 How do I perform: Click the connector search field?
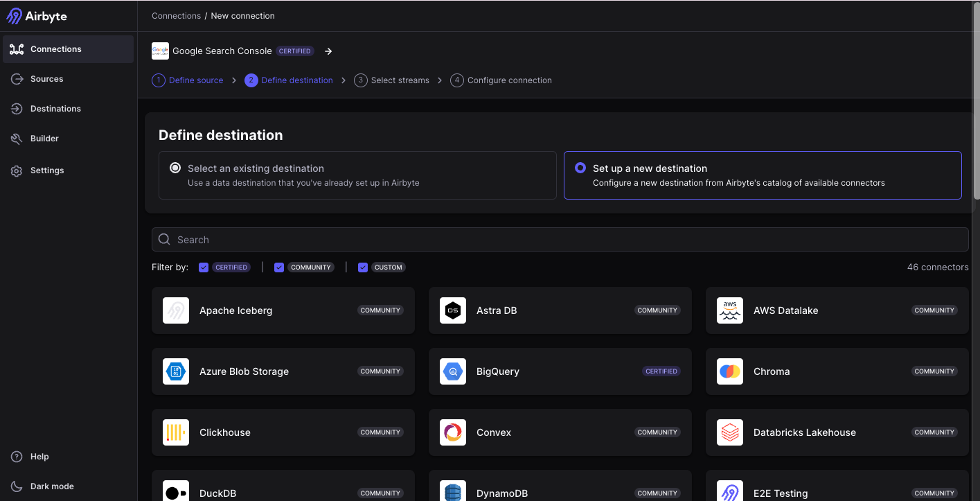coord(560,240)
